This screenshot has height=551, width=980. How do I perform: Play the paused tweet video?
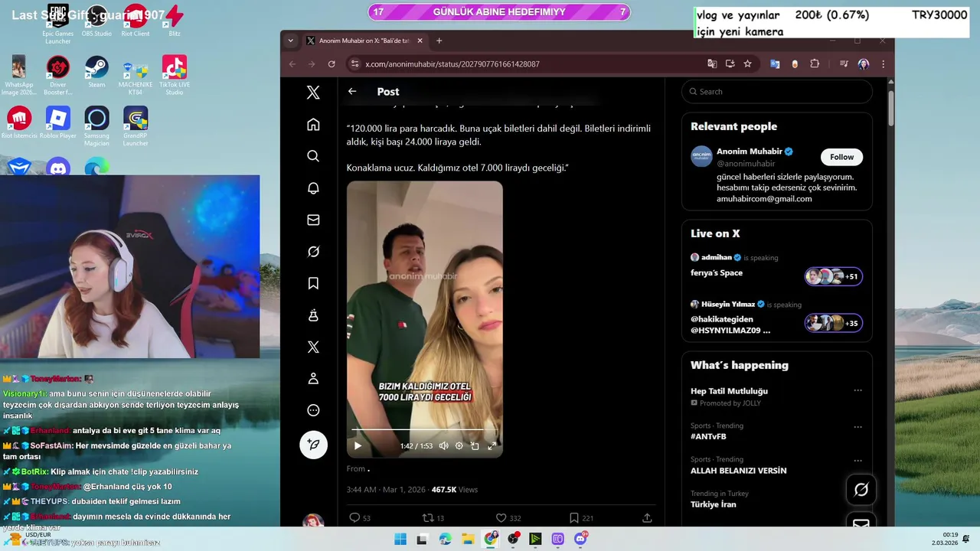358,445
